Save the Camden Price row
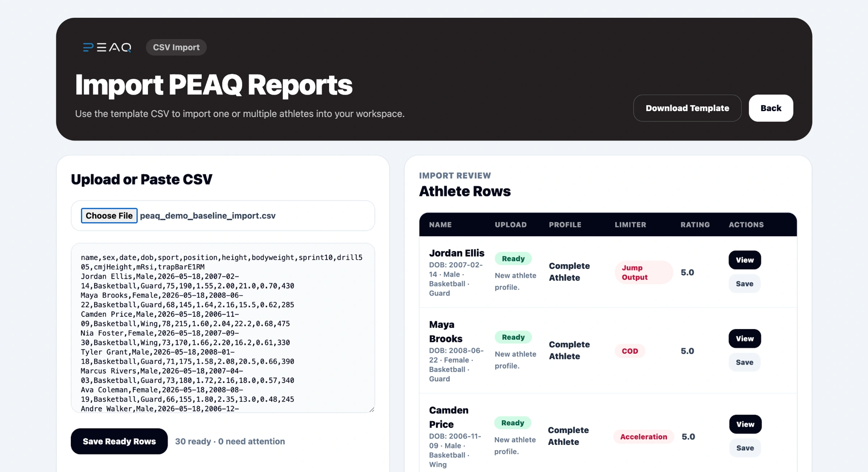The image size is (868, 472). pyautogui.click(x=745, y=448)
